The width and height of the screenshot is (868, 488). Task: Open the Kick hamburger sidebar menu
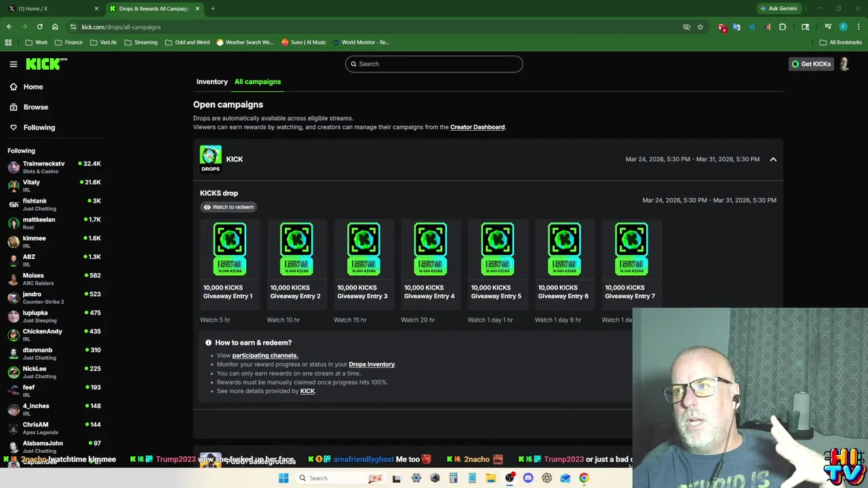(x=13, y=64)
